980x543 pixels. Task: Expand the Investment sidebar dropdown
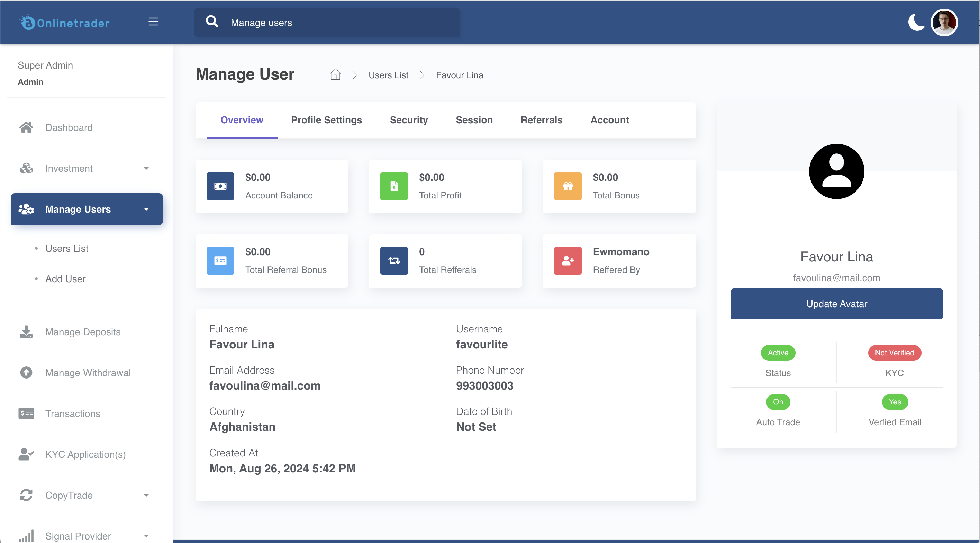[87, 168]
